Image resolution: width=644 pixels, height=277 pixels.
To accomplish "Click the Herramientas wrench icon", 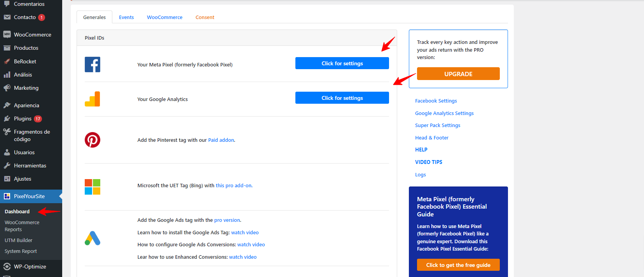I will point(7,166).
